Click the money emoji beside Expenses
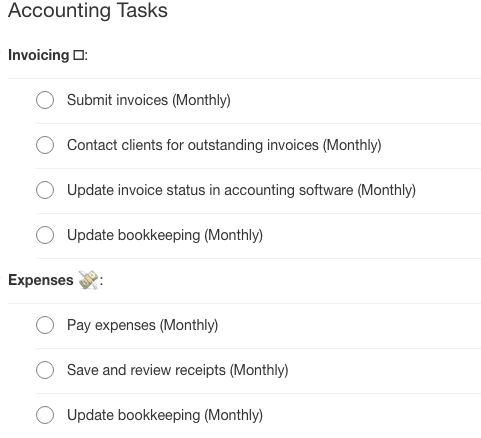Viewport: 481px width, 438px height. click(x=89, y=280)
